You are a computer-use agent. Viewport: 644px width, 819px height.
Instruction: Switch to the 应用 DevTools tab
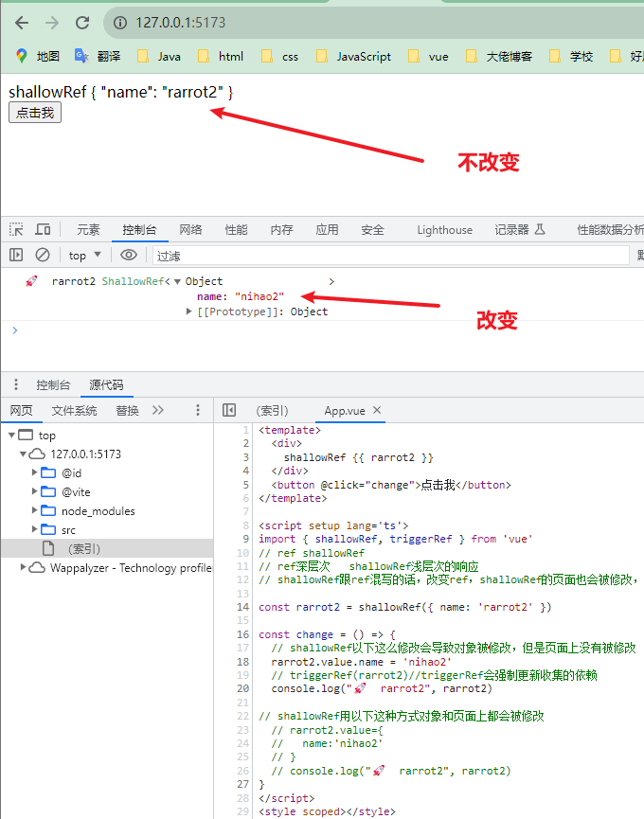pyautogui.click(x=327, y=230)
